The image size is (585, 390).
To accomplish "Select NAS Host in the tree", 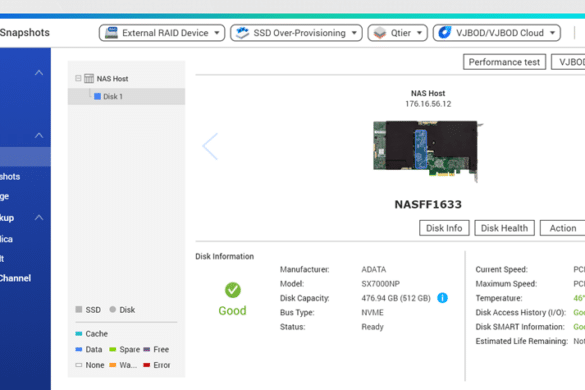I will pyautogui.click(x=112, y=79).
